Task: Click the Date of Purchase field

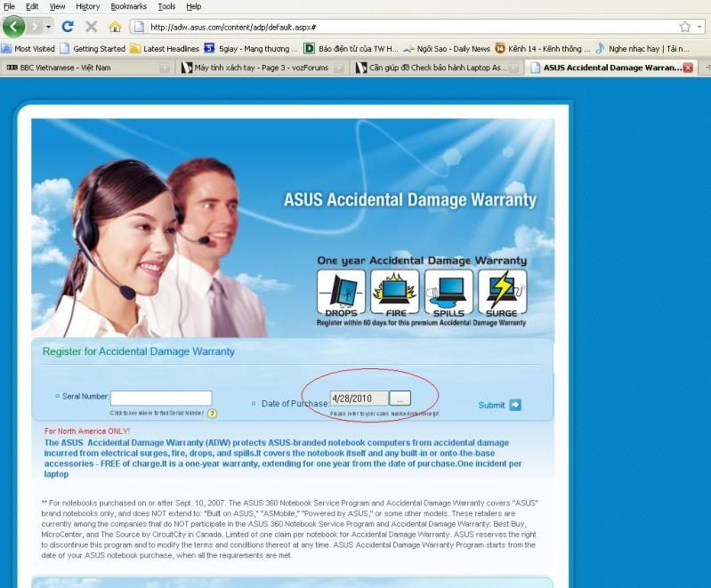Action: coord(360,398)
